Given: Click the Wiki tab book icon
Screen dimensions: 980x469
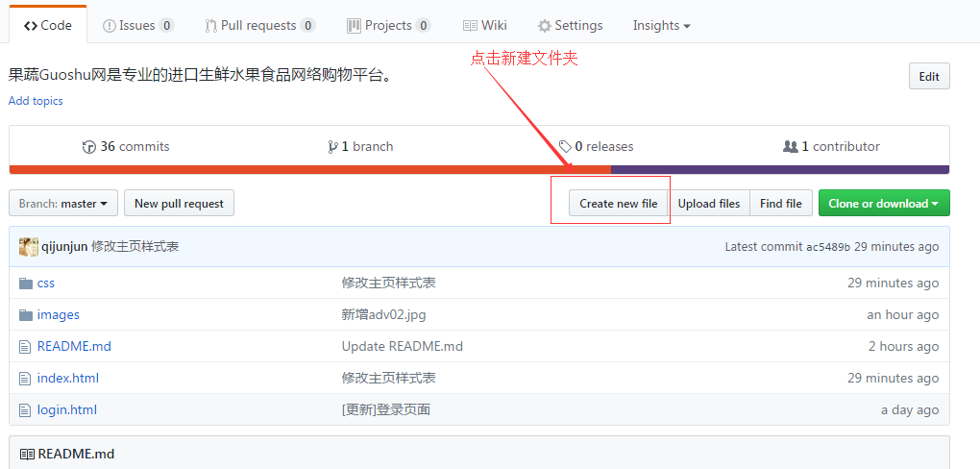Looking at the screenshot, I should coord(470,26).
